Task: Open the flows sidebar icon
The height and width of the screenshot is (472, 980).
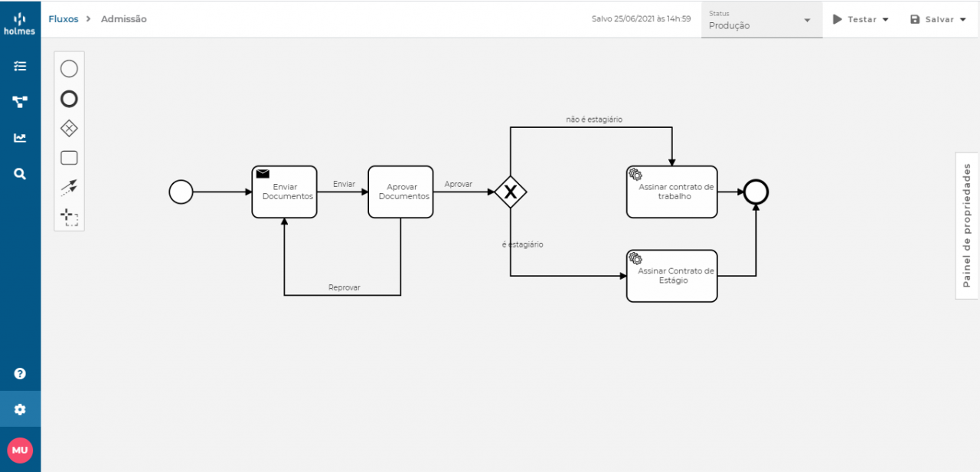Action: pos(20,101)
